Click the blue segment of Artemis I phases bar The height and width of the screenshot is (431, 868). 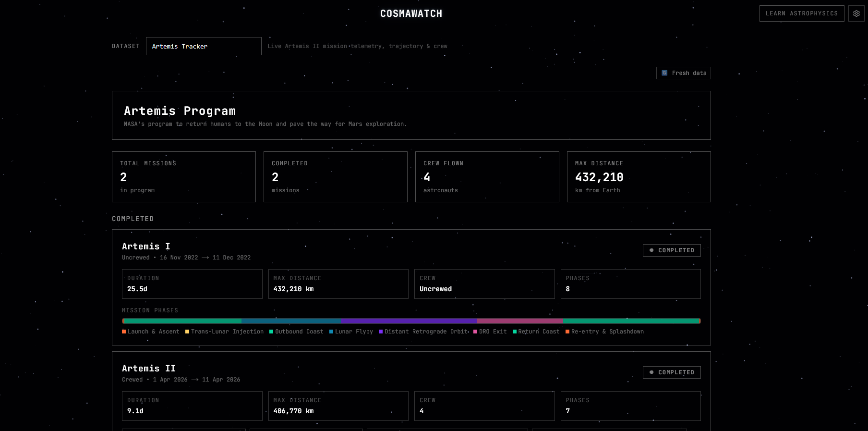pos(291,321)
